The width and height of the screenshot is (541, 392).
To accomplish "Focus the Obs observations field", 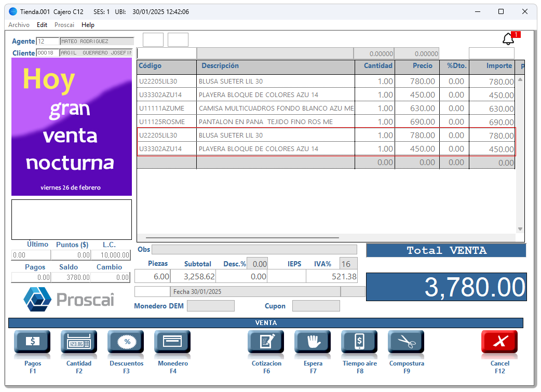I will (254, 250).
